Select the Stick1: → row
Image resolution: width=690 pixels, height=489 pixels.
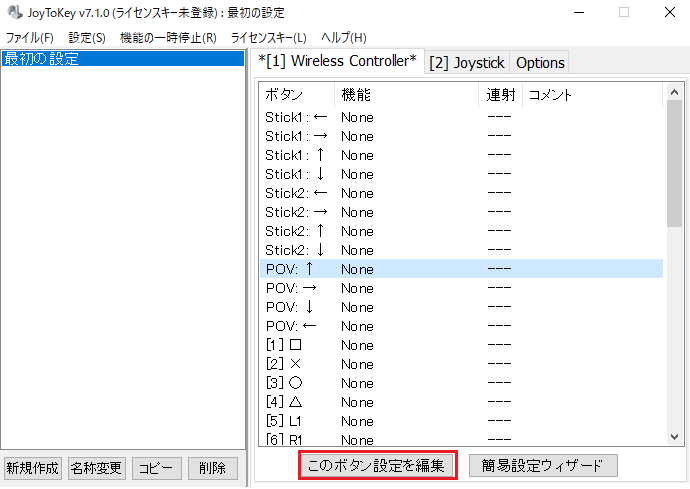click(462, 136)
